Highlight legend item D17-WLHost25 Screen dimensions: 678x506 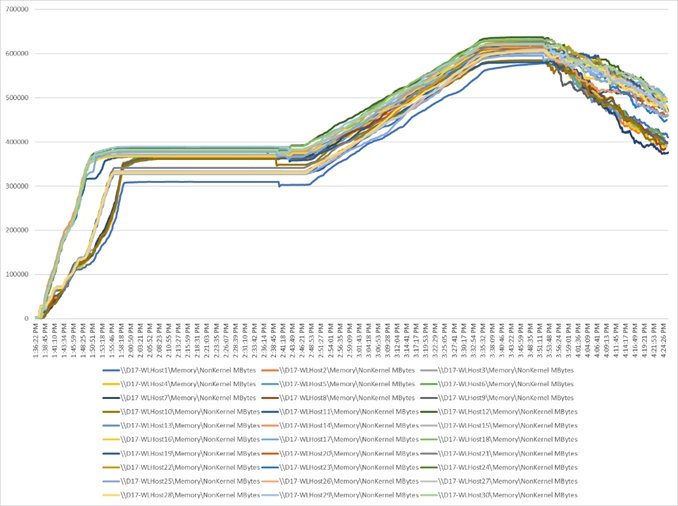point(181,481)
